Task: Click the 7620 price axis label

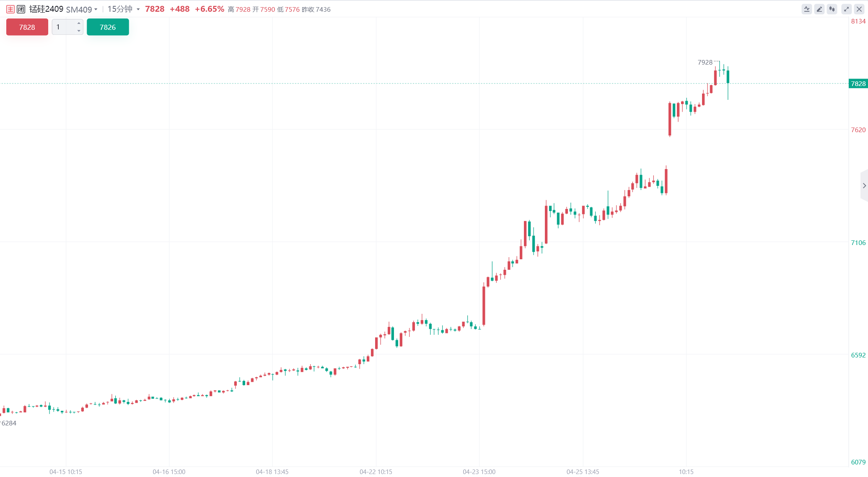Action: pos(858,130)
